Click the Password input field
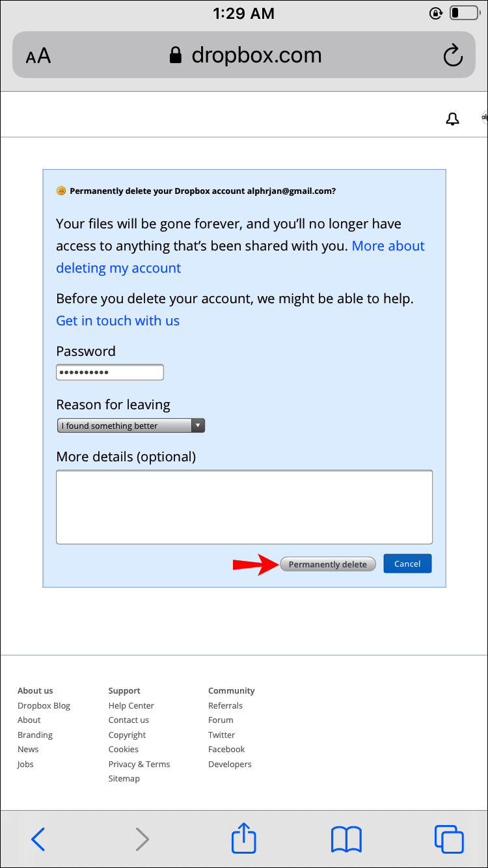 point(110,373)
